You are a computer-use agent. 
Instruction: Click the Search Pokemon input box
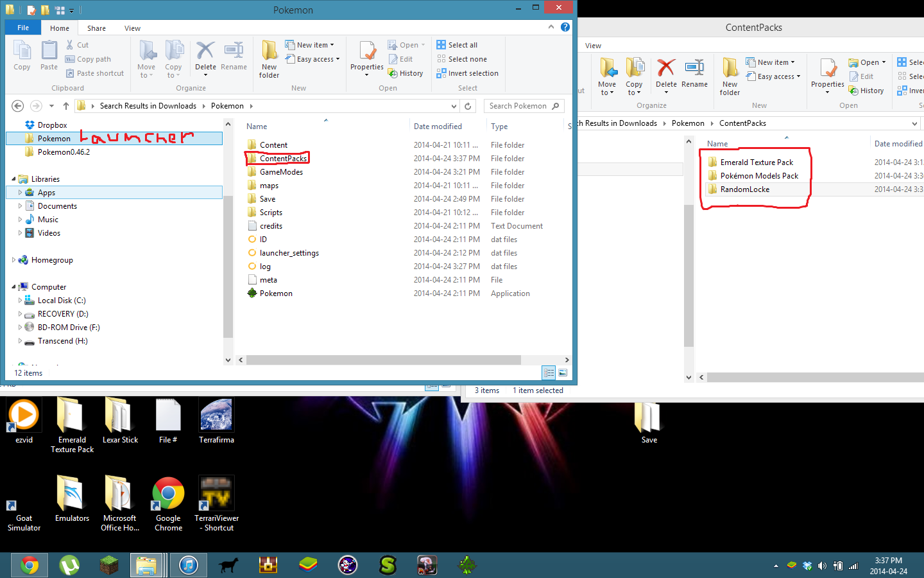[x=524, y=106]
